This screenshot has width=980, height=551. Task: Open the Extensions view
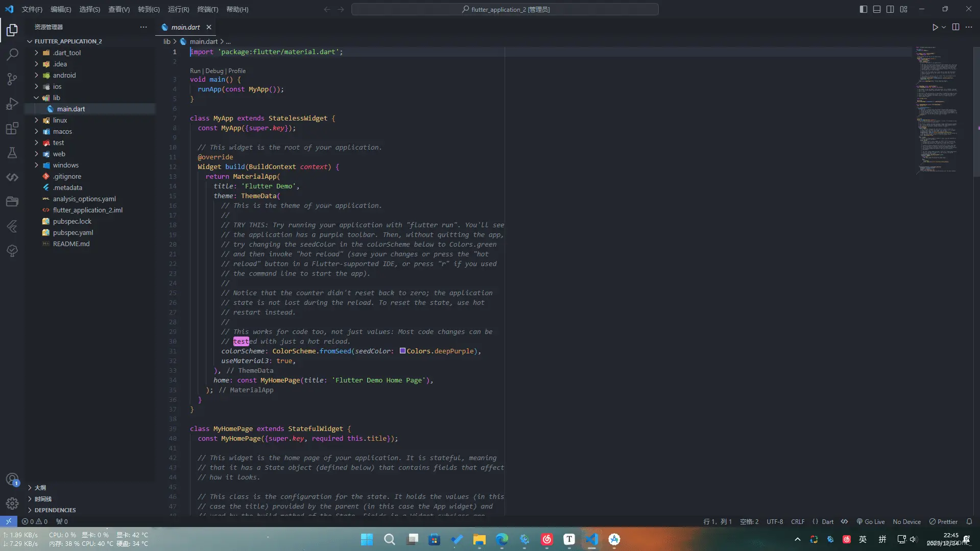point(12,128)
